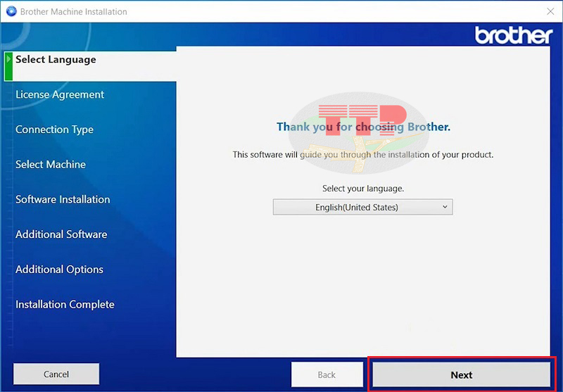Click 'Thank you for choosing Brother.' heading
Screen dimensions: 563x392
[x=363, y=127]
